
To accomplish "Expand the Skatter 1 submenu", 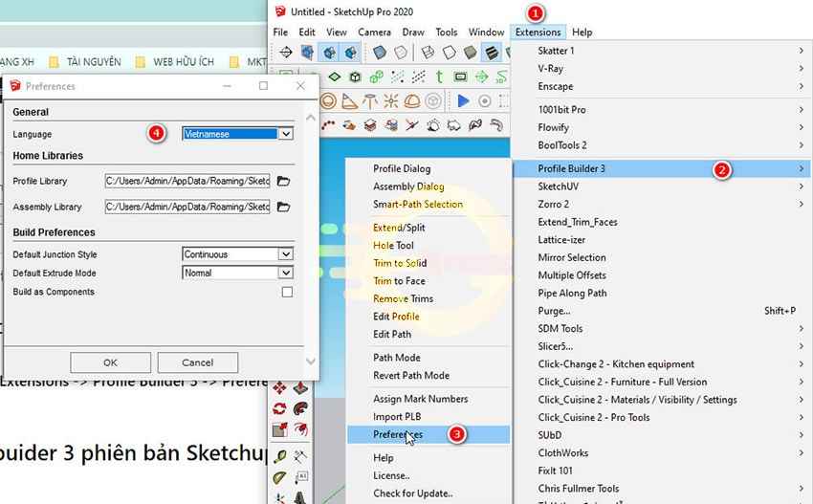I will (x=662, y=51).
